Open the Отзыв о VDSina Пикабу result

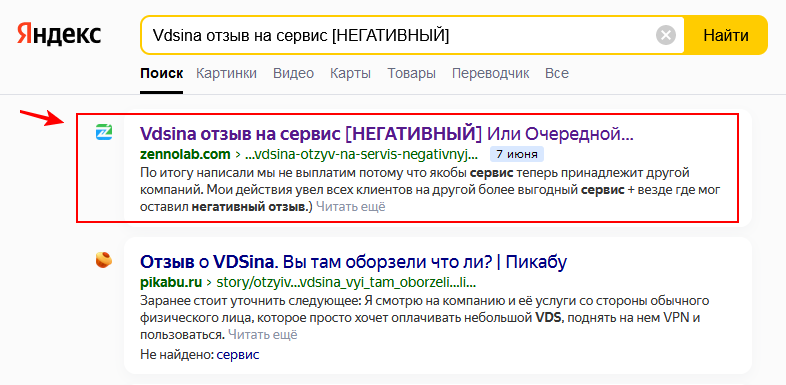tap(353, 261)
